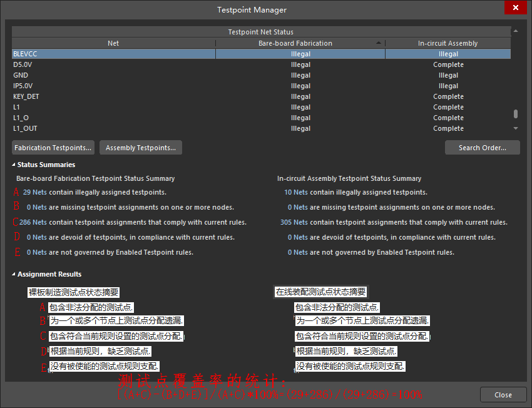532x408 pixels.
Task: Sort by In-circuit Assembly column header
Action: pos(448,43)
